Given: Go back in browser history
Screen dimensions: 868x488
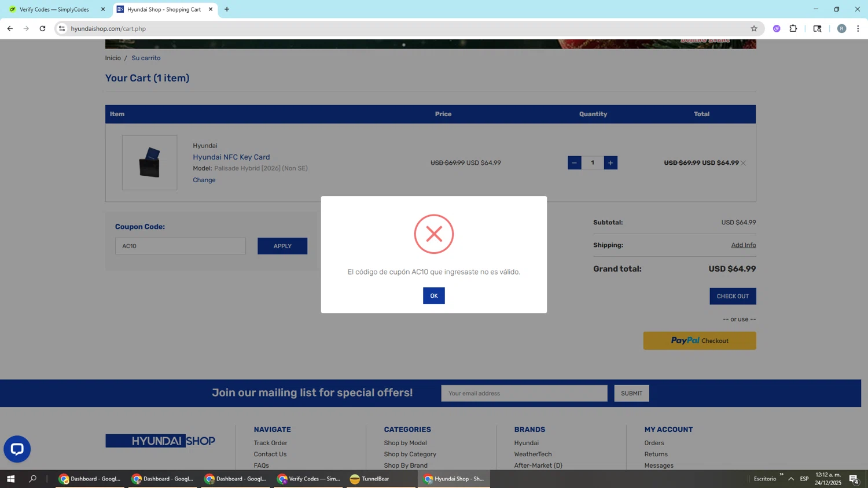Looking at the screenshot, I should (x=10, y=28).
